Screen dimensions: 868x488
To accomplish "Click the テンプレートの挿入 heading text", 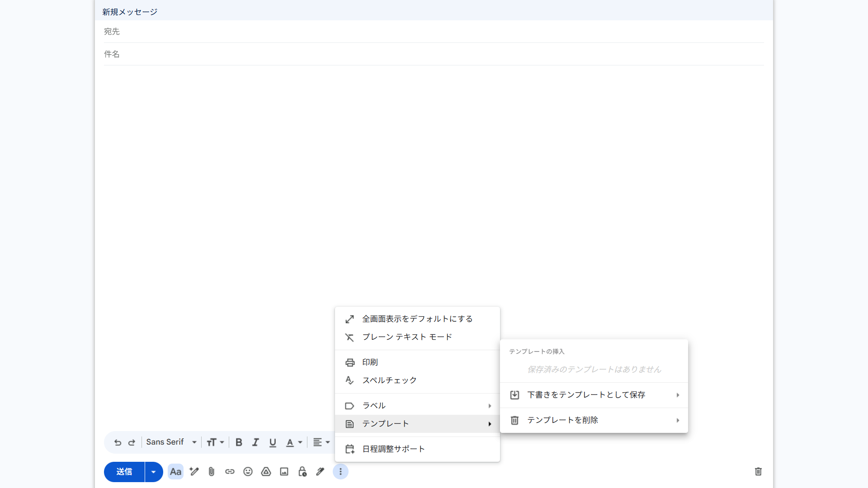I will (x=537, y=352).
